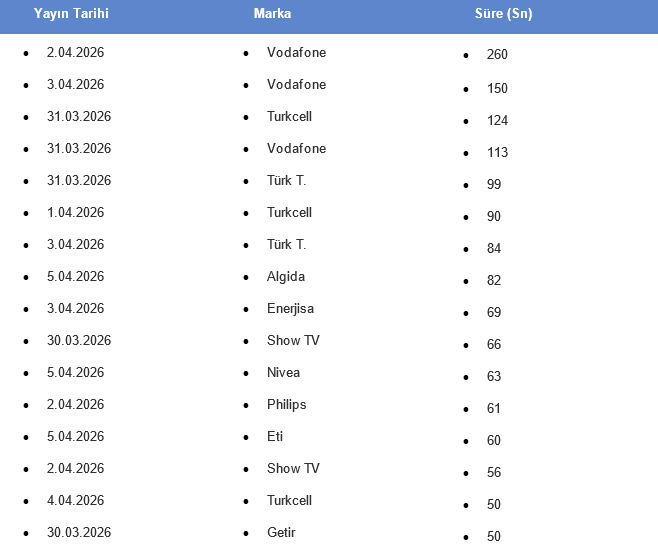This screenshot has height=544, width=658.
Task: Select the 99 duration value
Action: [x=494, y=184]
